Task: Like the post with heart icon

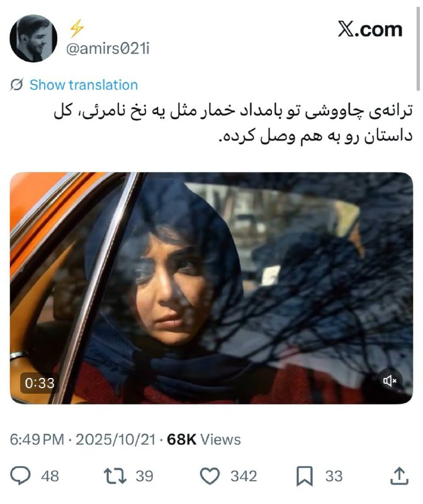Action: (210, 476)
